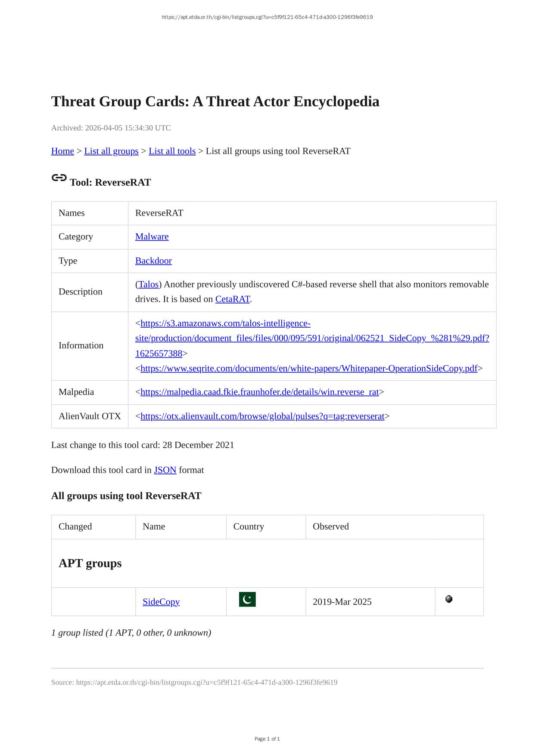Open the Talos source link
The width and height of the screenshot is (535, 756).
tap(149, 285)
